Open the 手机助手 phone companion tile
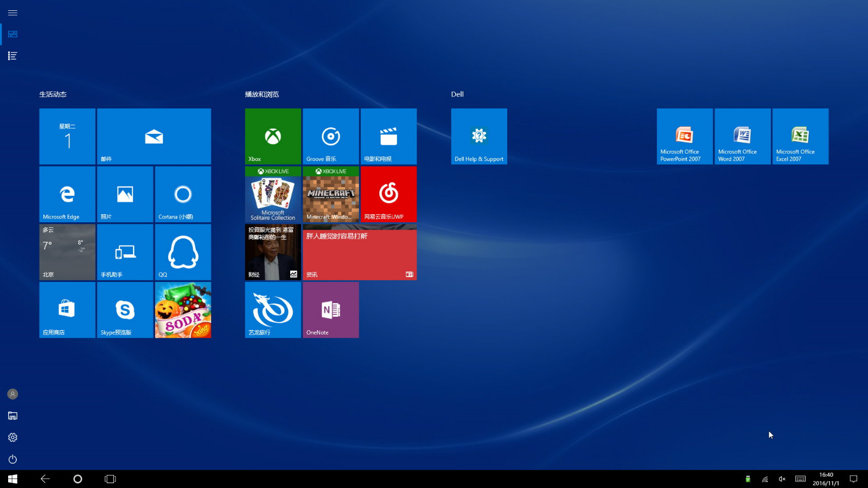 tap(125, 252)
